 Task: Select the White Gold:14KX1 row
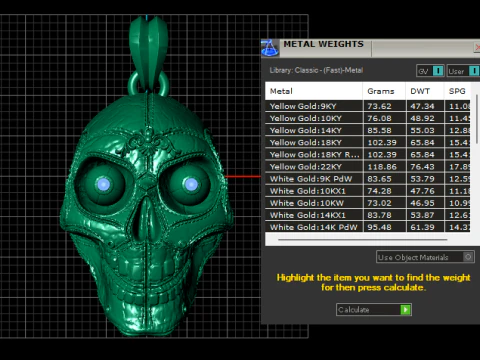point(368,215)
